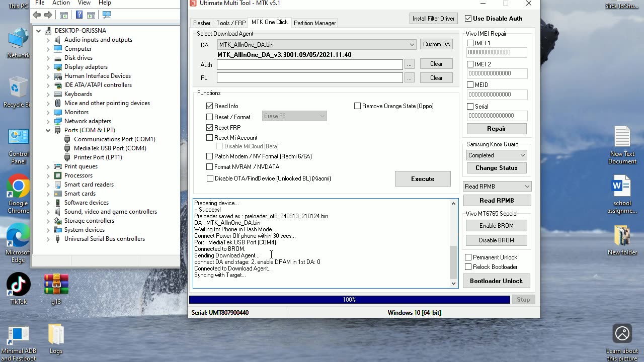Click Scan for hardware changes icon
This screenshot has height=362, width=644.
[x=106, y=15]
